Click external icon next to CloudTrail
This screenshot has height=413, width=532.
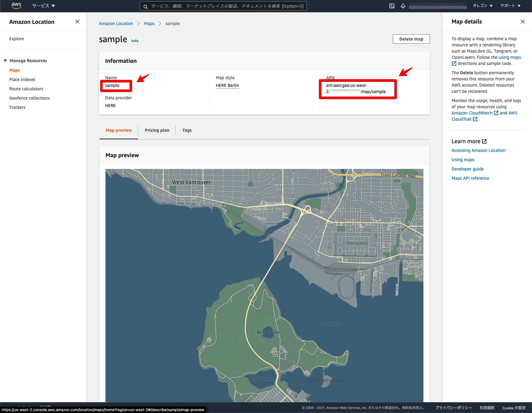475,119
